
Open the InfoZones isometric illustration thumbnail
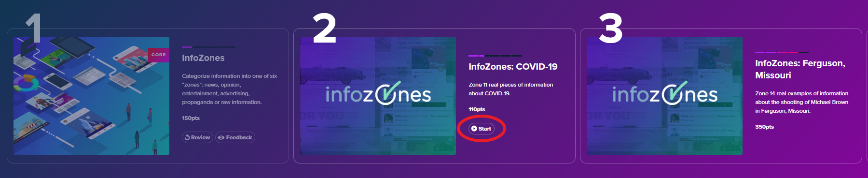tap(91, 96)
